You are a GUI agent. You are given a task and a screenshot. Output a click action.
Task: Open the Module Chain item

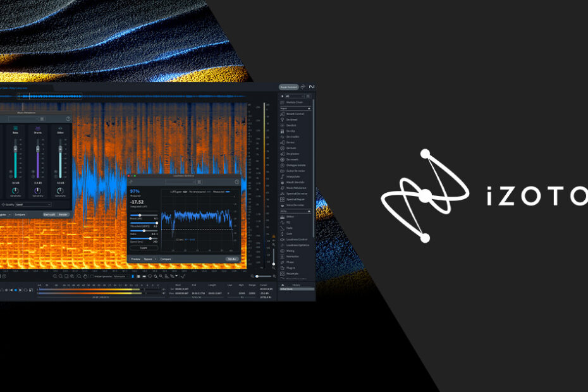pyautogui.click(x=295, y=102)
